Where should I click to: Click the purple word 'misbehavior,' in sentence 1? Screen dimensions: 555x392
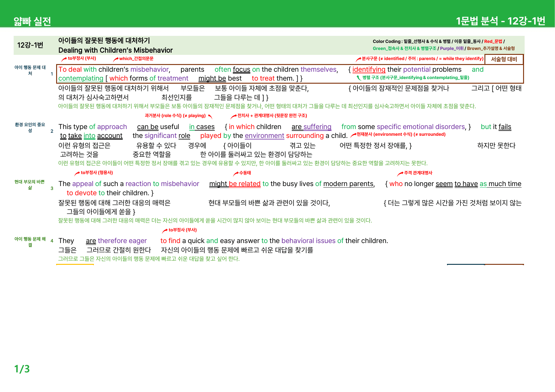tap(150, 70)
